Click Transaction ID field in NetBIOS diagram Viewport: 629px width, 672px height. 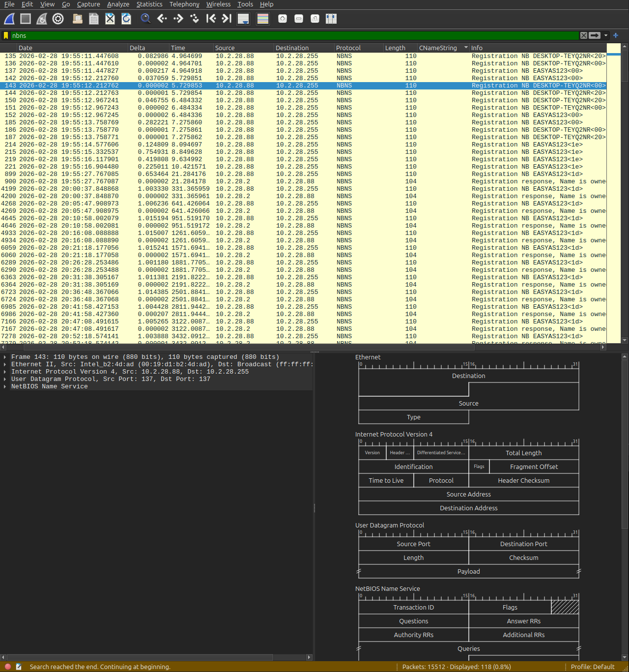coord(414,607)
